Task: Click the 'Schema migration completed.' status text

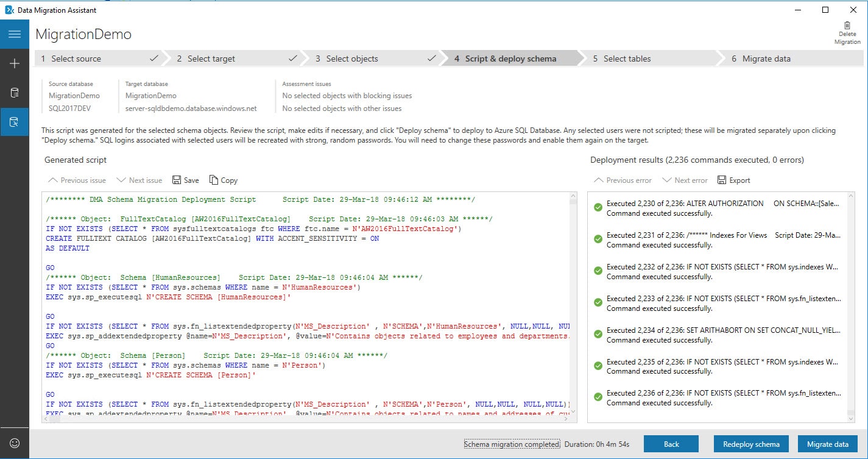Action: click(x=512, y=444)
